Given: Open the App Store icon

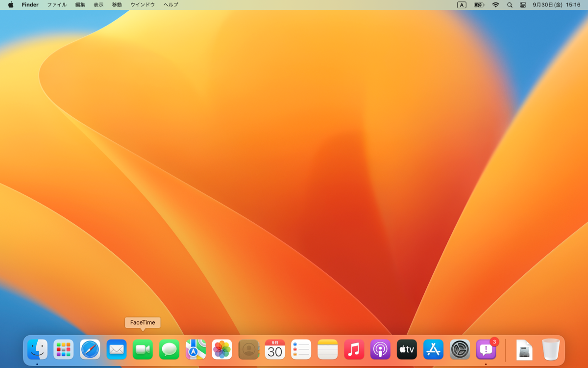Looking at the screenshot, I should [x=433, y=350].
